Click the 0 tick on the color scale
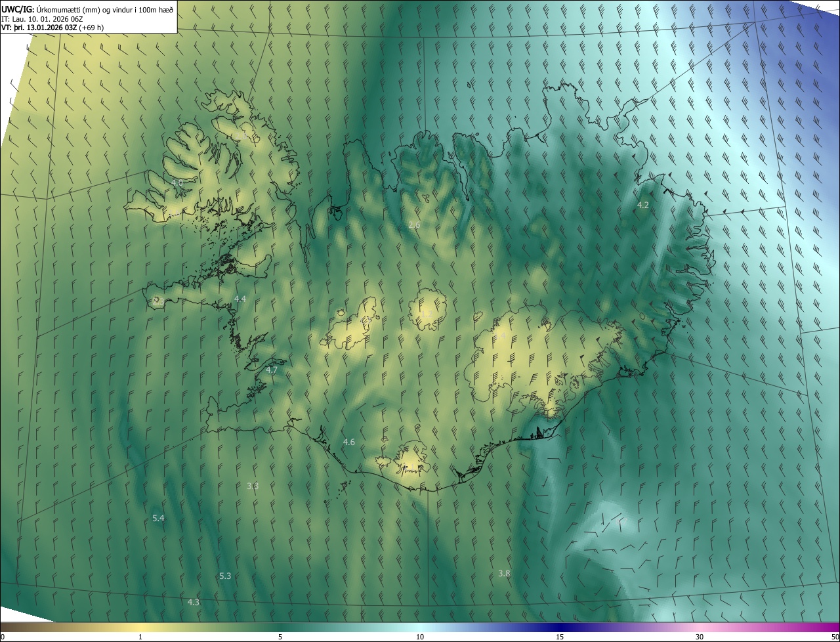The height and width of the screenshot is (642, 840). coord(2,637)
